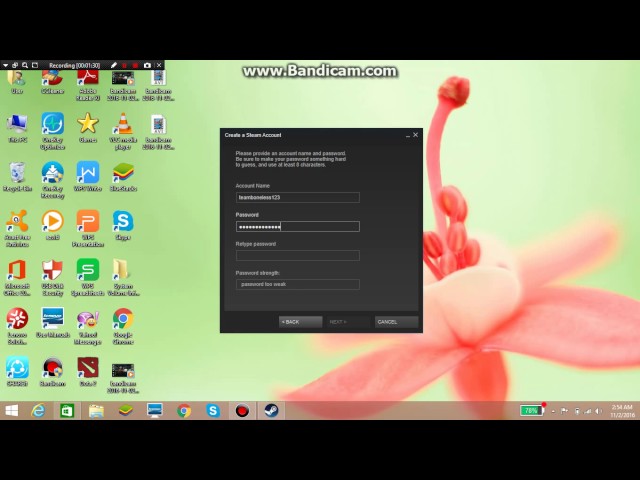Open Windows Store from the taskbar

[67, 411]
